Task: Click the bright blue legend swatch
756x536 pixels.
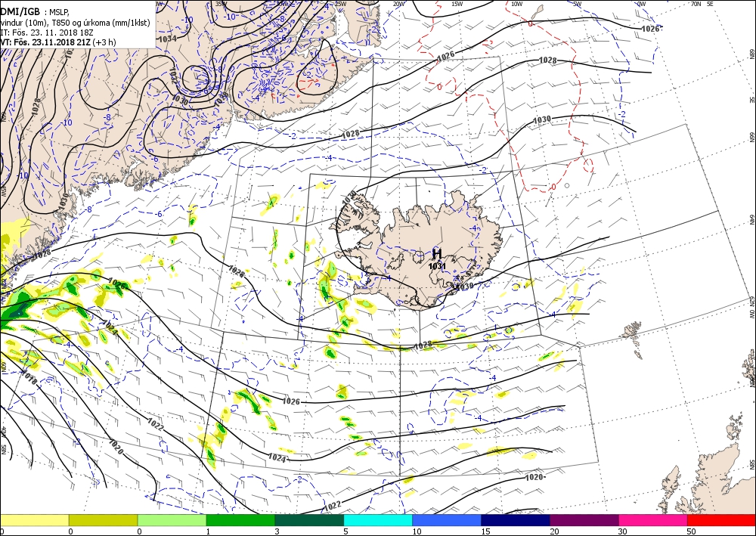Action: 447,520
